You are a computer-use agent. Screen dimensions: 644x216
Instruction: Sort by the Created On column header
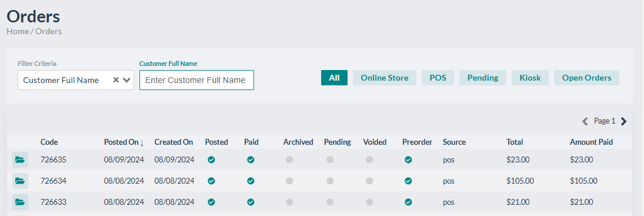pos(173,142)
